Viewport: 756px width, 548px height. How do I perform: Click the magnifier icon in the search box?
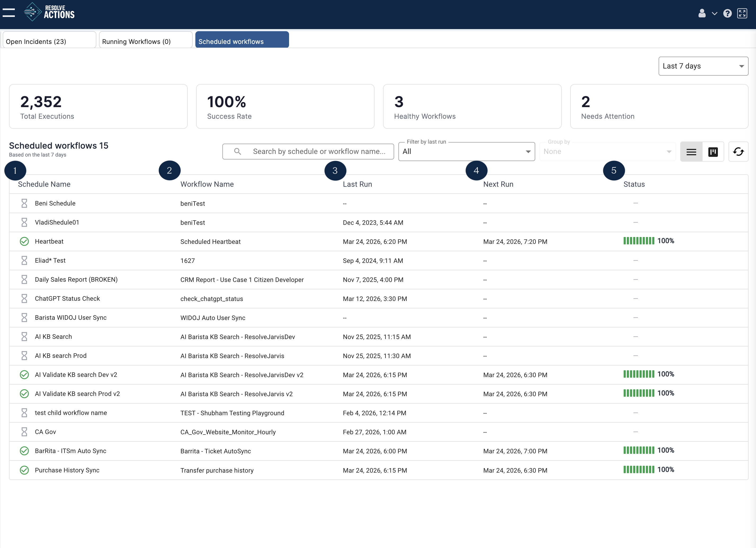coord(237,152)
